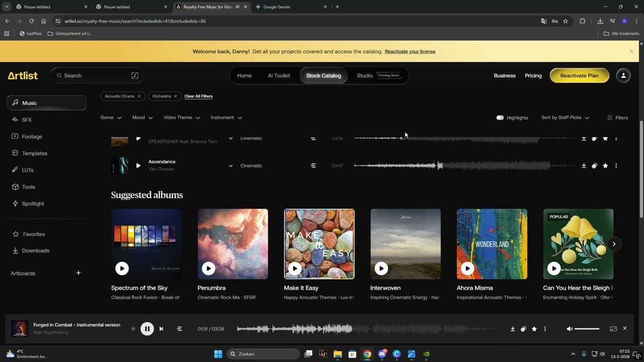Image resolution: width=644 pixels, height=362 pixels.
Task: Open the Video Theme dropdown
Action: (182, 118)
